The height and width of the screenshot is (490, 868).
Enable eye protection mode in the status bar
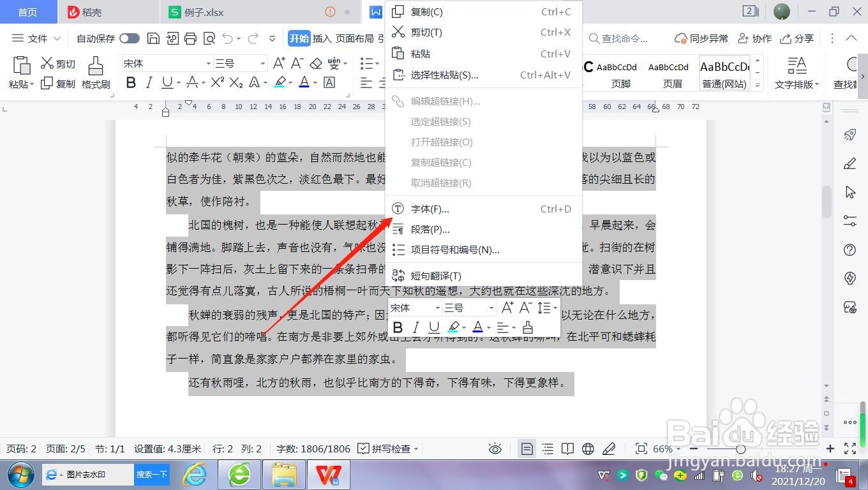[495, 449]
